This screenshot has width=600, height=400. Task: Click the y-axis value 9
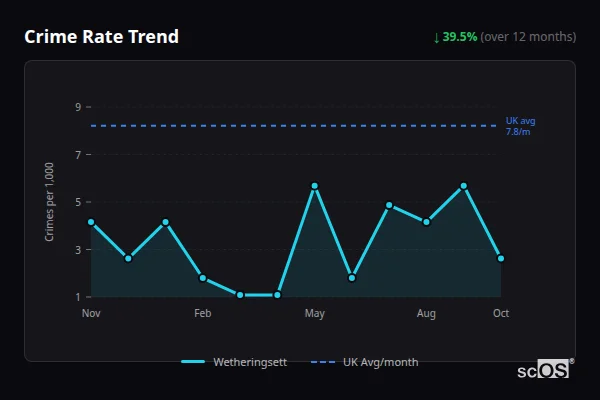pos(78,107)
